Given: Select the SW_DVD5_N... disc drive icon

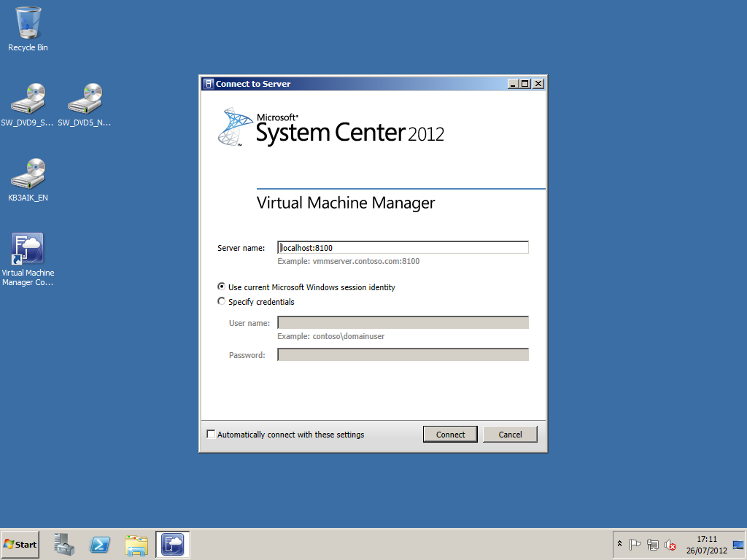Looking at the screenshot, I should [85, 105].
